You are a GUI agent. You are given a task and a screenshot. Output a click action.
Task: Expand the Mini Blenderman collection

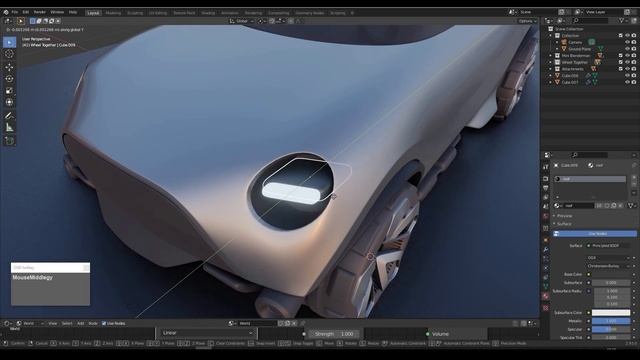(x=551, y=56)
